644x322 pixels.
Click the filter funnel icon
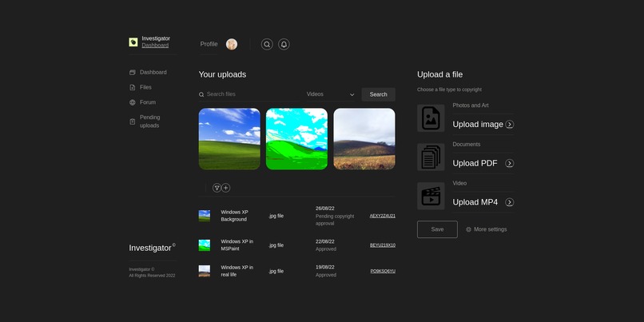click(x=217, y=188)
